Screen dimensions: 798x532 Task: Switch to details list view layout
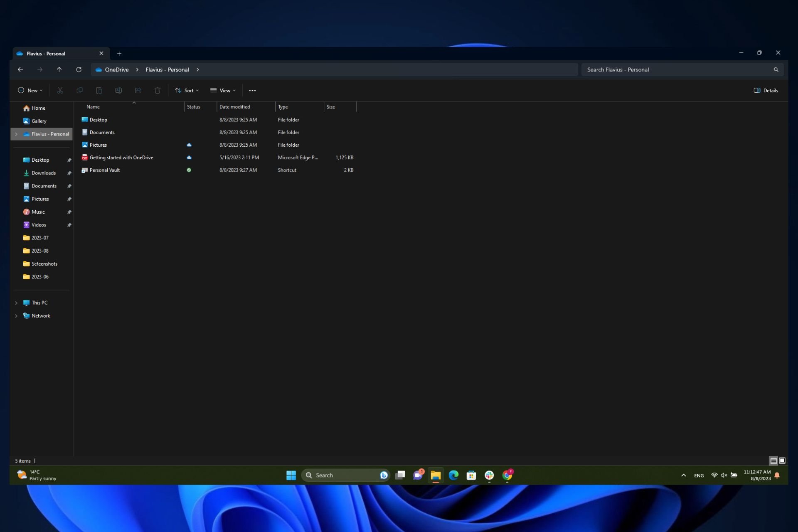(x=773, y=461)
